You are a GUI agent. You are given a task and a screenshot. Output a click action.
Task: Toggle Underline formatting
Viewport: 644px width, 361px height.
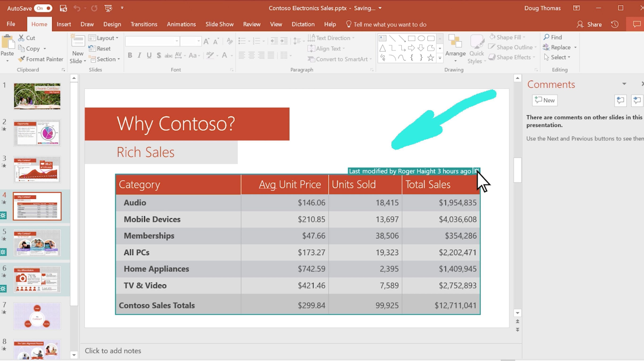[149, 55]
